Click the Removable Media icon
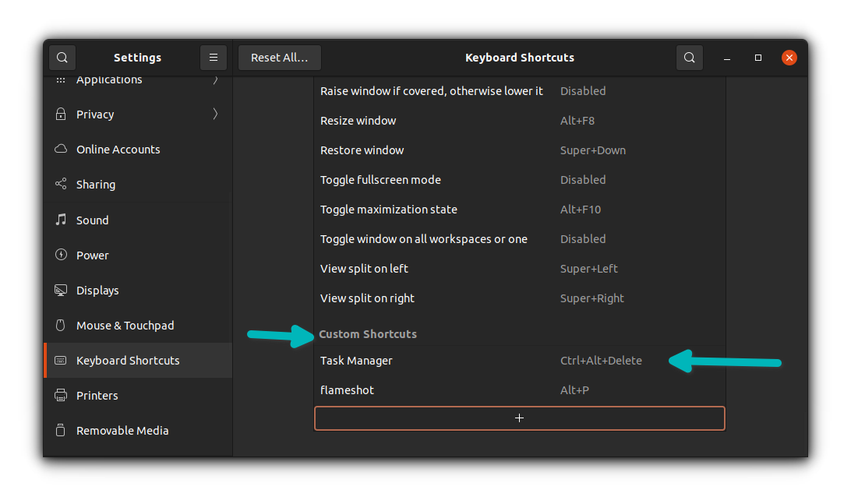The height and width of the screenshot is (504, 851). click(x=61, y=430)
